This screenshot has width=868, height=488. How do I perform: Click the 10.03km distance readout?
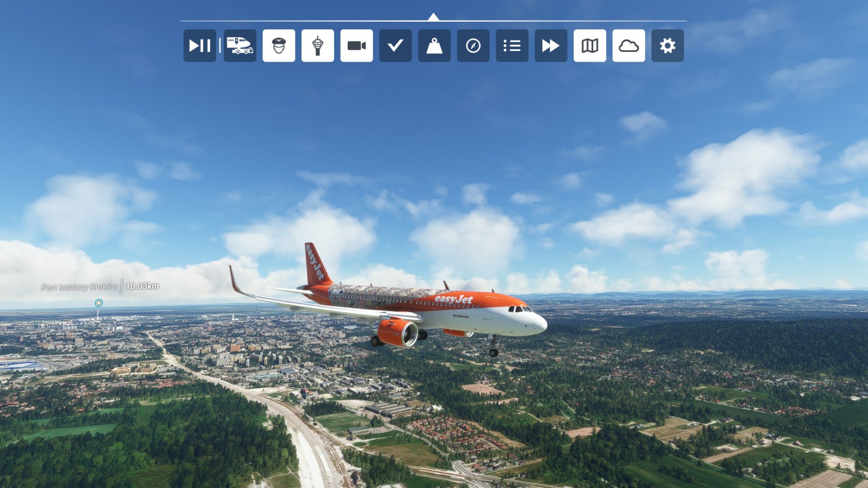tap(142, 286)
